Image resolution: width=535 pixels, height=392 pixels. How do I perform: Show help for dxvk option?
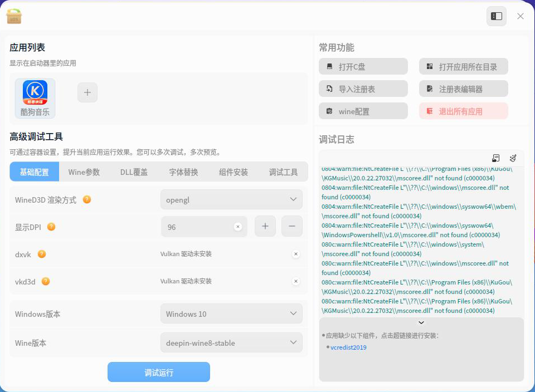click(x=42, y=254)
